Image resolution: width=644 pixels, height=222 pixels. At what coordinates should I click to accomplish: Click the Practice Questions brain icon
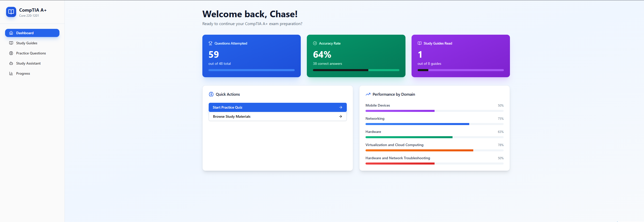coord(11,53)
